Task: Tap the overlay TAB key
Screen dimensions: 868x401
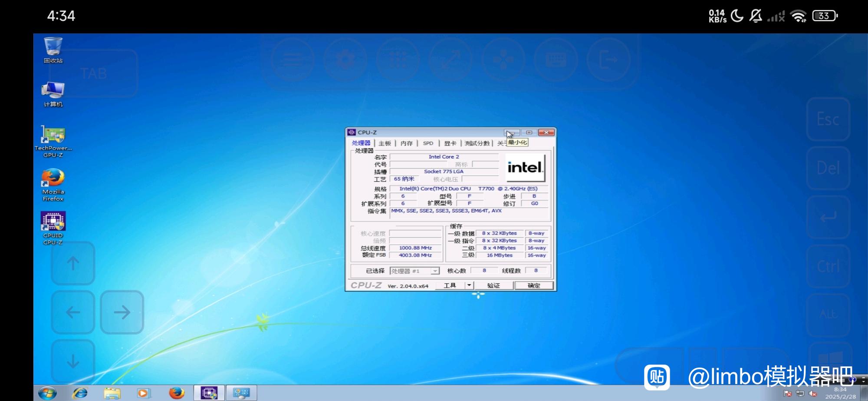Action: 94,73
